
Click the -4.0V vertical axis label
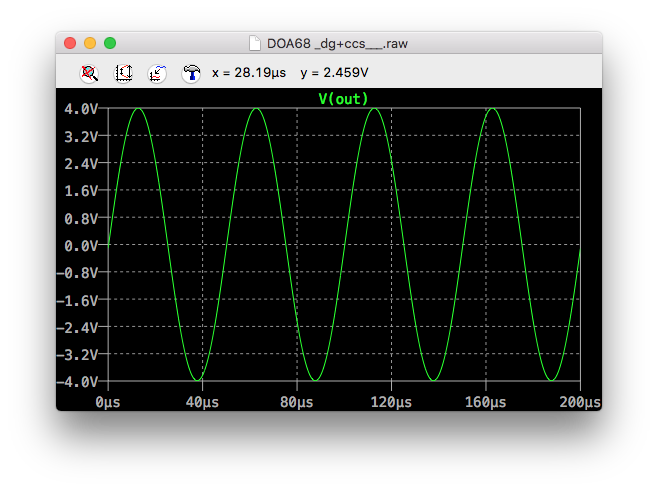coord(77,382)
